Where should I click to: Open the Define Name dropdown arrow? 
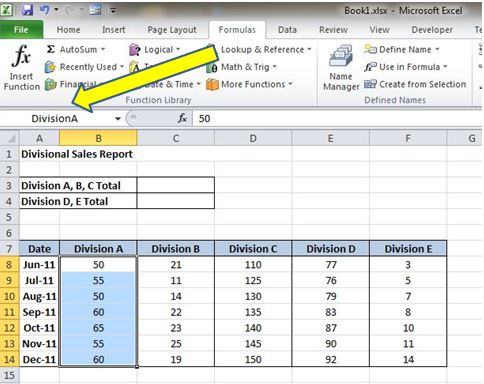tap(437, 50)
